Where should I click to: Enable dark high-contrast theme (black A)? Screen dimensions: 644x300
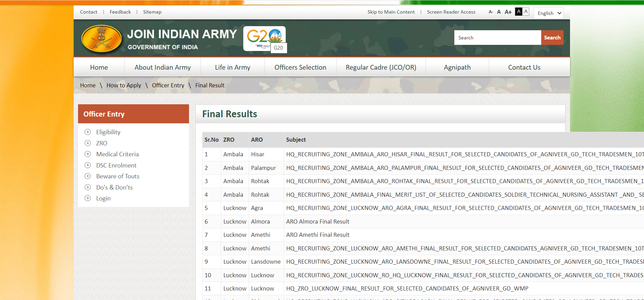(518, 12)
